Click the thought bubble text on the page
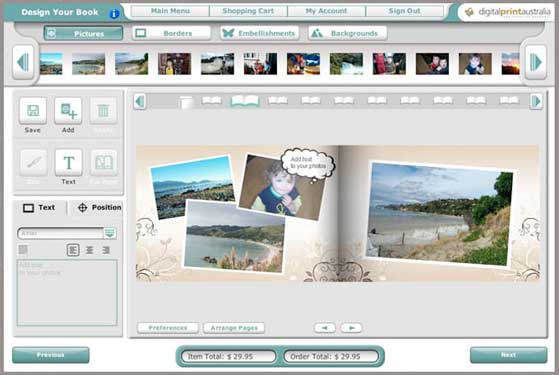Image resolution: width=559 pixels, height=375 pixels. (308, 163)
